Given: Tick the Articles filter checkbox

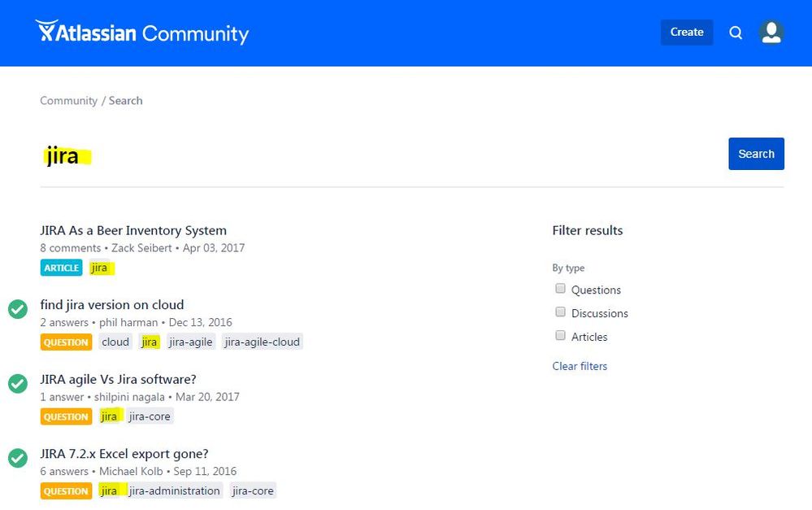Looking at the screenshot, I should click(560, 335).
